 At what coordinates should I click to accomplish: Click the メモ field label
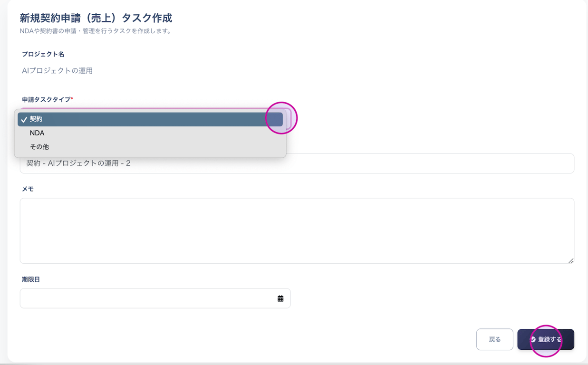pyautogui.click(x=28, y=189)
